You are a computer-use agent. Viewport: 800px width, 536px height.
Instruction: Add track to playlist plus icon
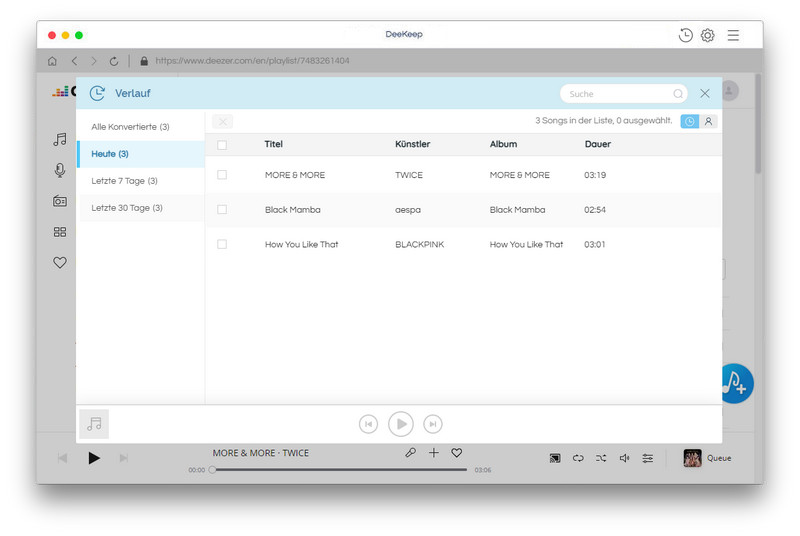tap(434, 452)
